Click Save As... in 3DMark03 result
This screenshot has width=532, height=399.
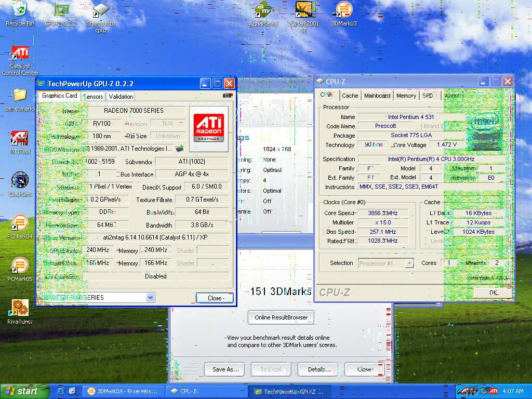click(x=225, y=369)
